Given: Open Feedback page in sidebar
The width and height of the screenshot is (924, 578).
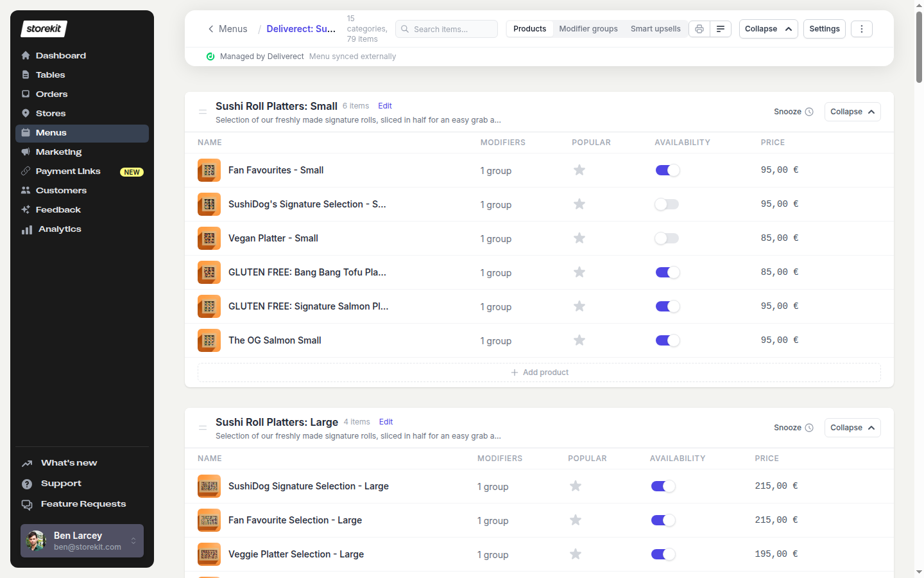Looking at the screenshot, I should (x=82, y=209).
